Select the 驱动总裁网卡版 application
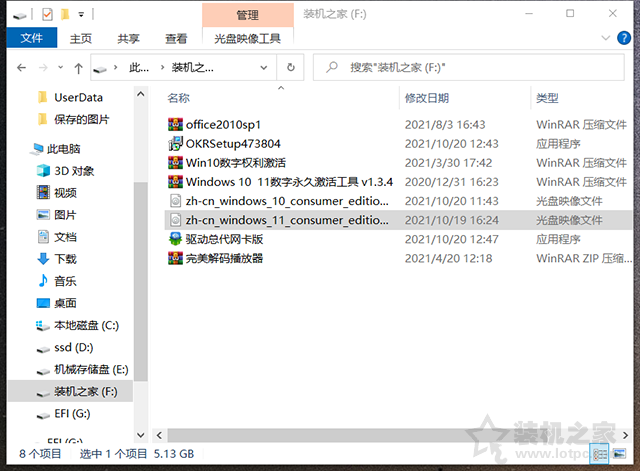The image size is (640, 471). pos(224,239)
